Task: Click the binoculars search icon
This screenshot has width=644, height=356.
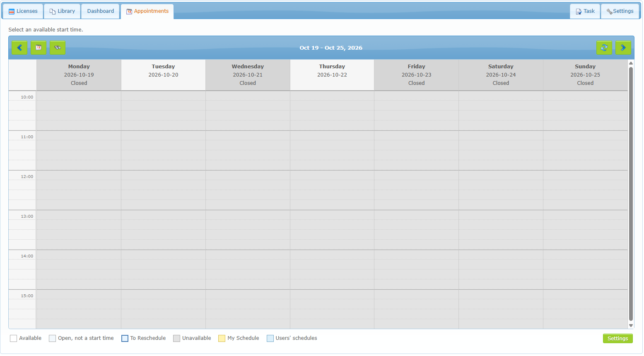Action: pos(58,48)
